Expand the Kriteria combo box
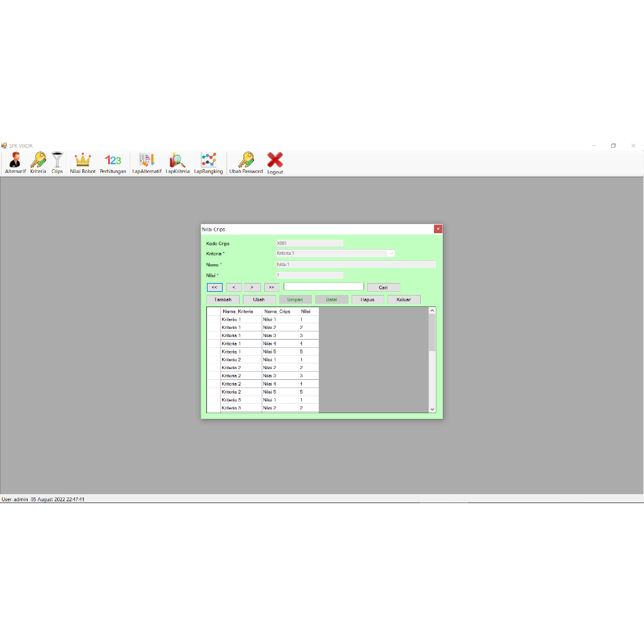The width and height of the screenshot is (644, 644). point(391,253)
